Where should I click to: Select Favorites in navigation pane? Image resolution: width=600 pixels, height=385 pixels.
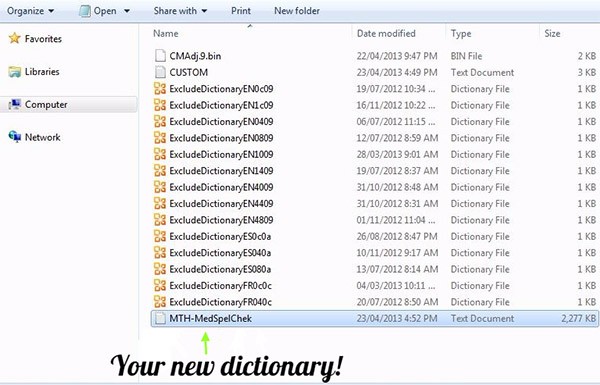coord(43,39)
